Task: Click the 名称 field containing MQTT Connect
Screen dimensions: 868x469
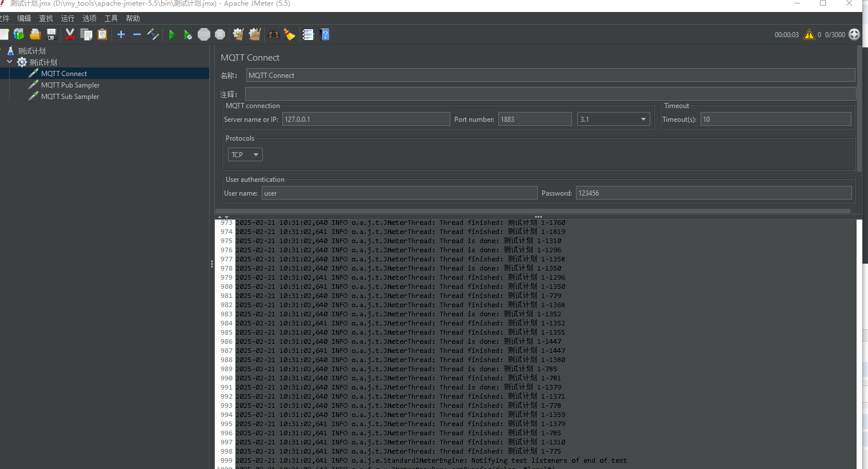Action: point(550,75)
